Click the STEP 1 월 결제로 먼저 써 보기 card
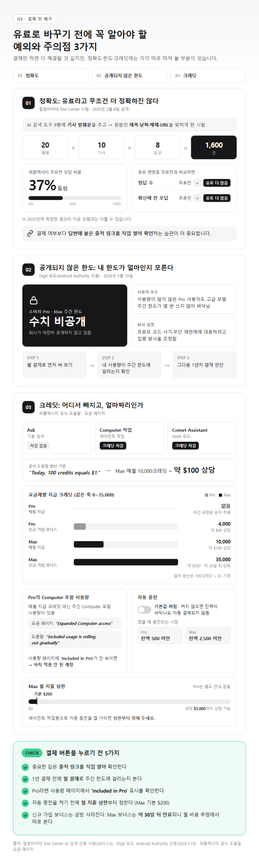 pos(54,364)
